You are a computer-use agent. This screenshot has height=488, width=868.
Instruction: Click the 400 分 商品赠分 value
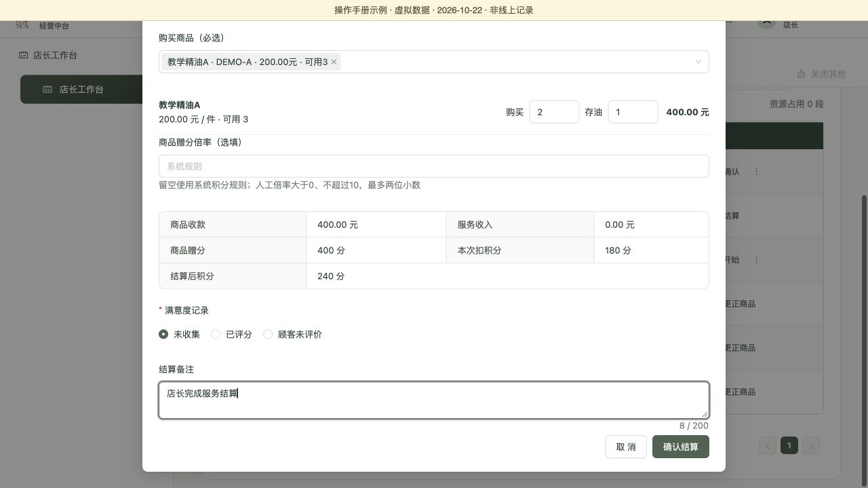pyautogui.click(x=331, y=250)
